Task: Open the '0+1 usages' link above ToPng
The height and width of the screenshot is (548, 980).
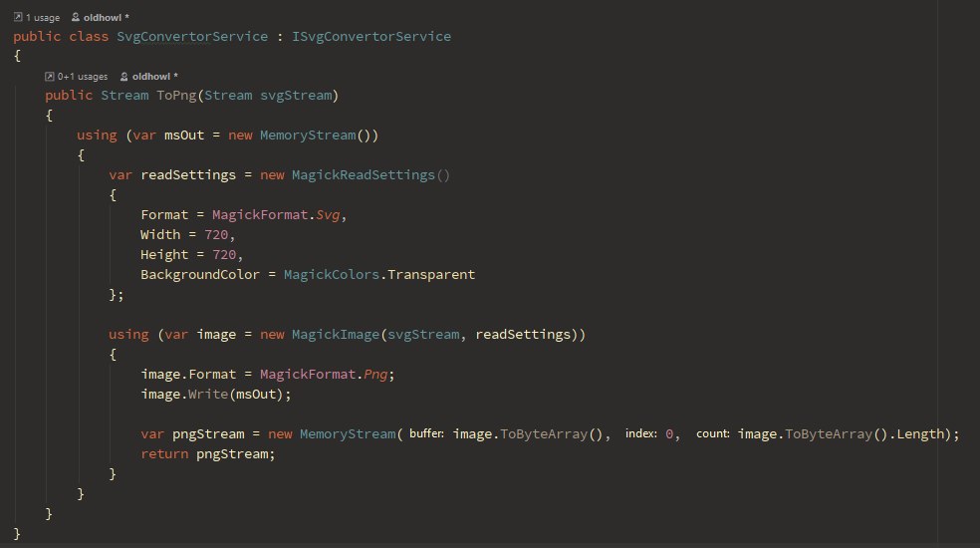Action: [x=83, y=77]
